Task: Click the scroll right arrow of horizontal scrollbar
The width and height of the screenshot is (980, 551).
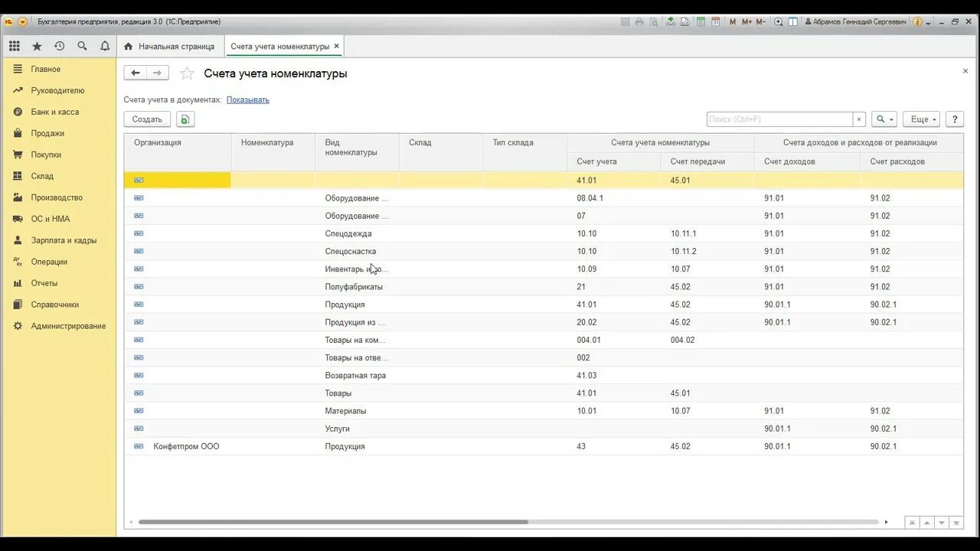Action: click(x=887, y=522)
